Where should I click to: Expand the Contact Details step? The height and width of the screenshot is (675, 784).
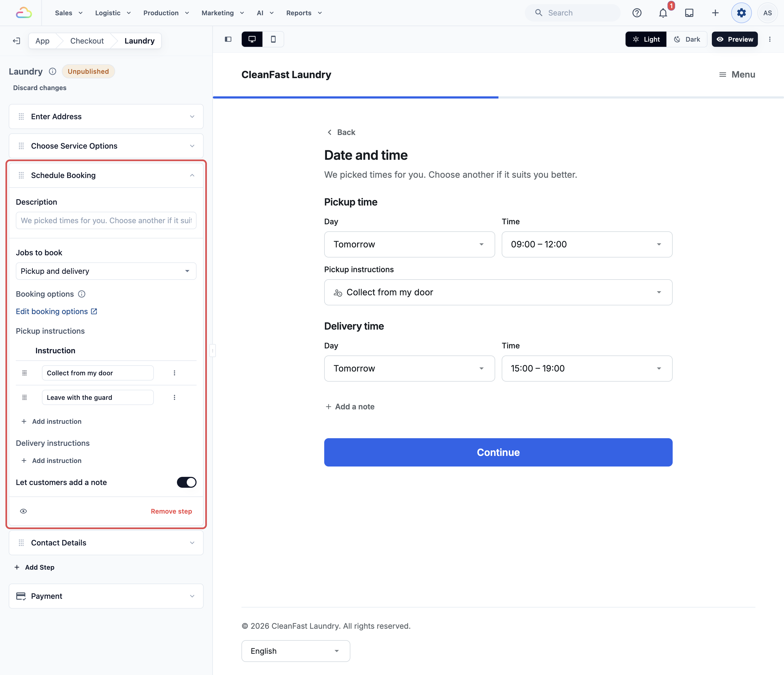(x=192, y=543)
